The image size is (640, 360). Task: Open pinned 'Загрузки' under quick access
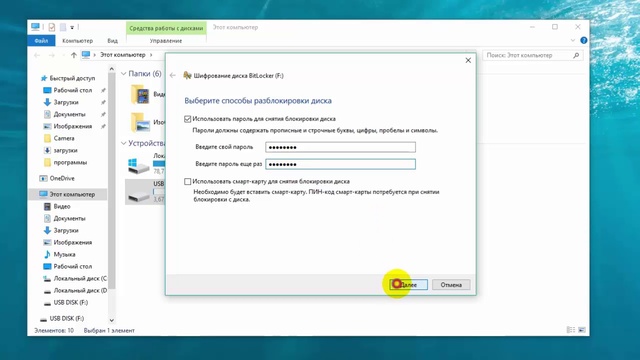tap(66, 102)
